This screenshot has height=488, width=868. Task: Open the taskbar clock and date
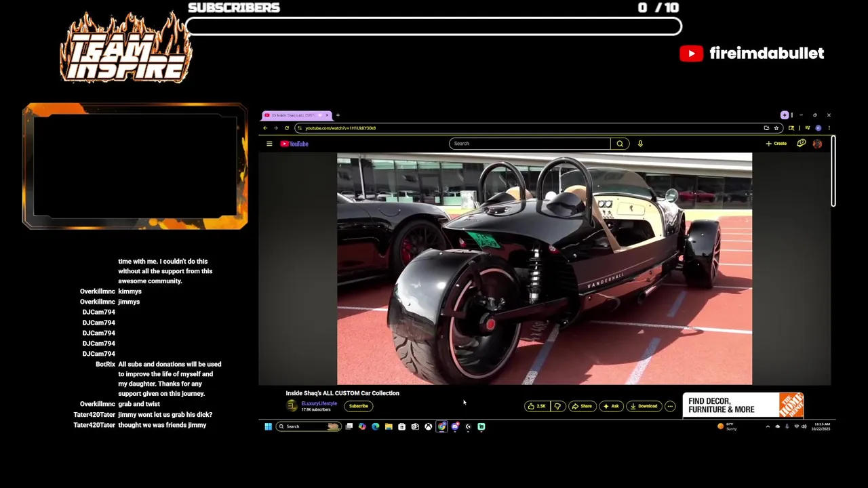click(x=821, y=426)
